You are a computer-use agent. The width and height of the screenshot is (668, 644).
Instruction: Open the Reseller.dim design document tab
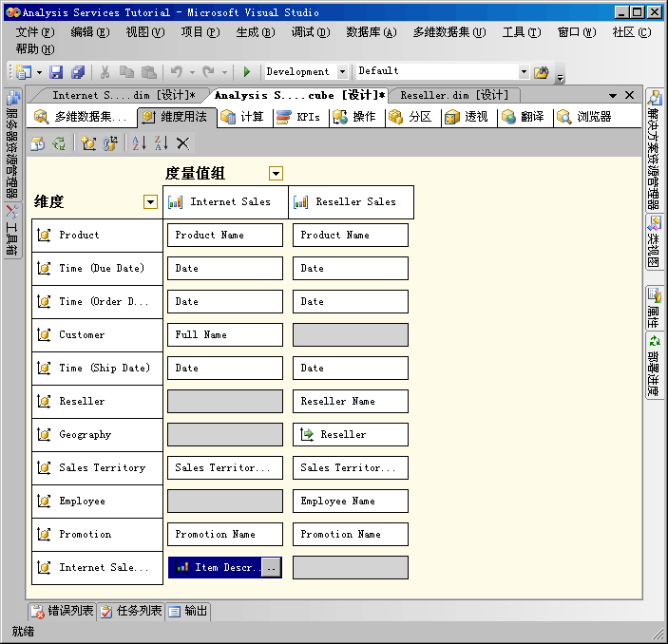click(x=453, y=95)
